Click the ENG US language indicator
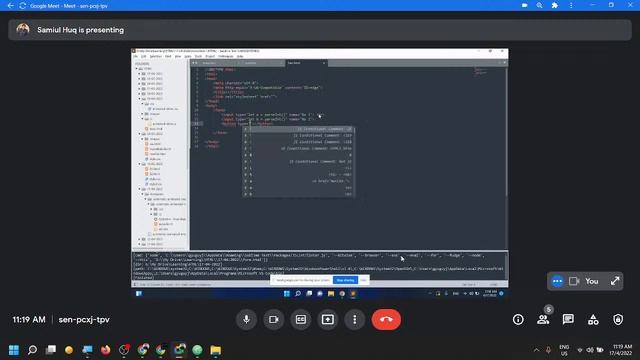 (564, 350)
